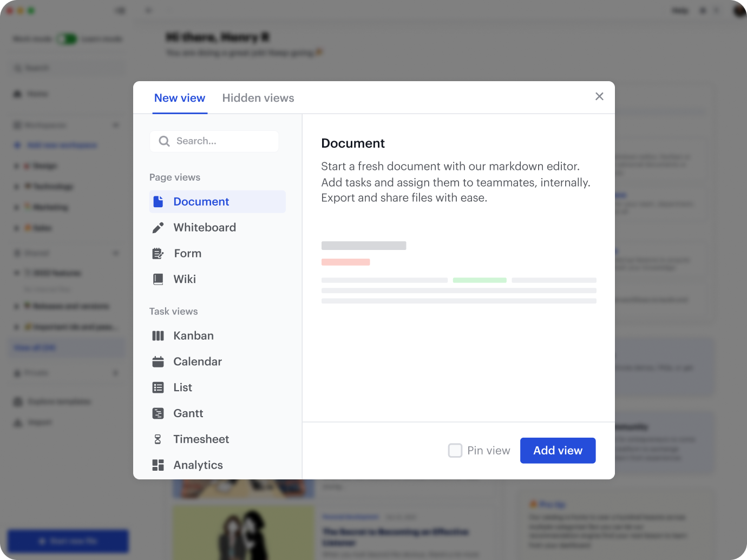The height and width of the screenshot is (560, 747).
Task: Select the New view tab
Action: coord(180,98)
